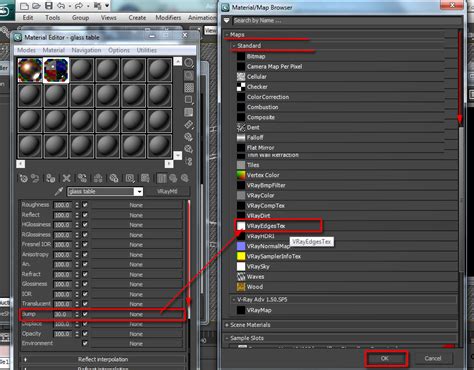Expand the Reflect interpolation rollout
This screenshot has height=370, width=474.
pos(103,359)
